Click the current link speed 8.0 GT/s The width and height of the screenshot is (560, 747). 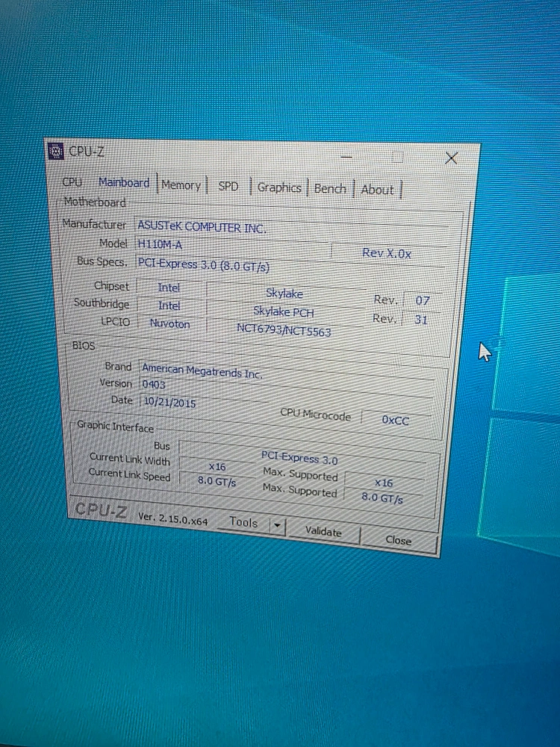217,482
